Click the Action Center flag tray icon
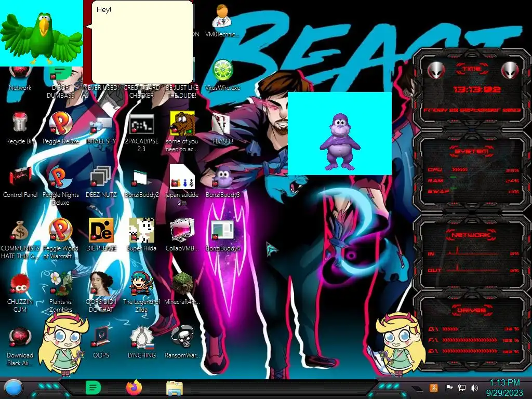This screenshot has width=532, height=399. [449, 388]
